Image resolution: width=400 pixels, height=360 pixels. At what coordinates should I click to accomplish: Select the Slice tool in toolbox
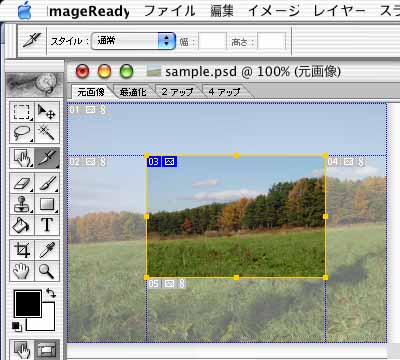[47, 158]
